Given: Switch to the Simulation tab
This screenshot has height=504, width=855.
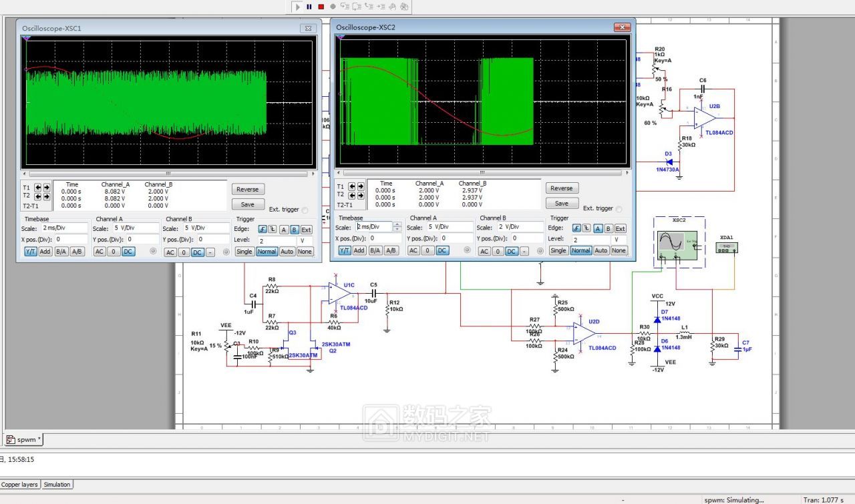Looking at the screenshot, I should point(57,485).
